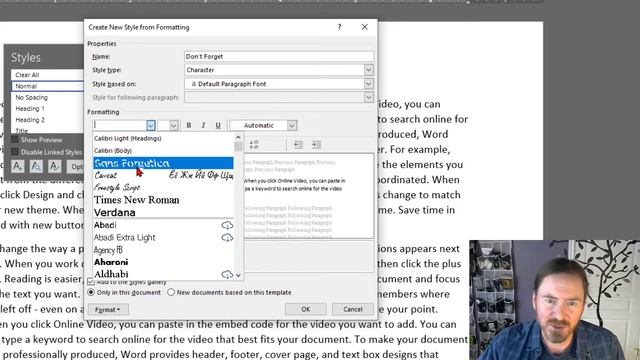The width and height of the screenshot is (640, 360).
Task: Select No Spacing style
Action: click(47, 97)
